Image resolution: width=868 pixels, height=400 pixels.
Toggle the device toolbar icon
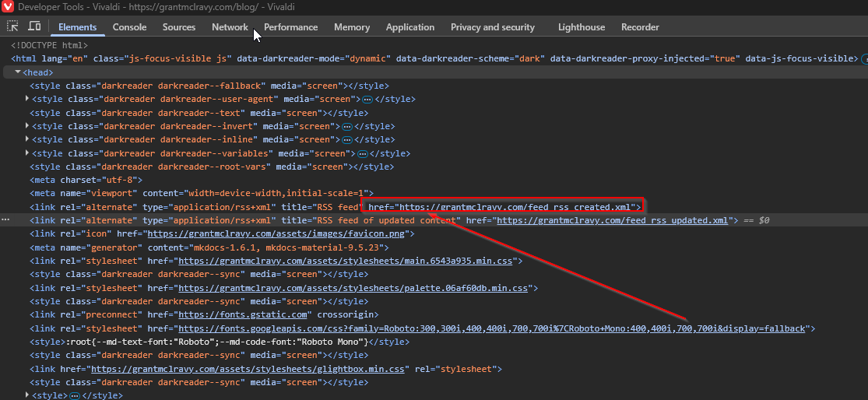(34, 26)
